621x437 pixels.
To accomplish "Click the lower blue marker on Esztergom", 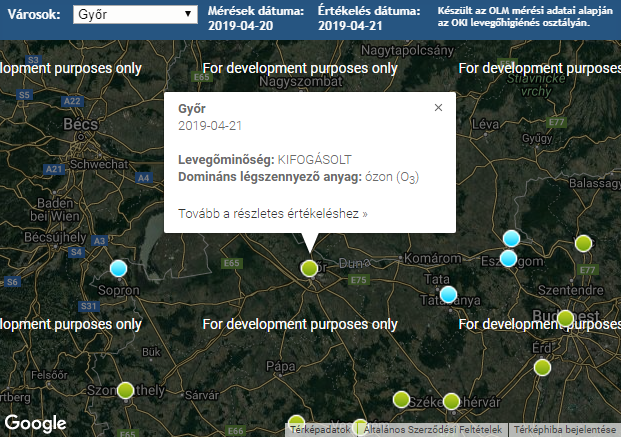I will [508, 258].
